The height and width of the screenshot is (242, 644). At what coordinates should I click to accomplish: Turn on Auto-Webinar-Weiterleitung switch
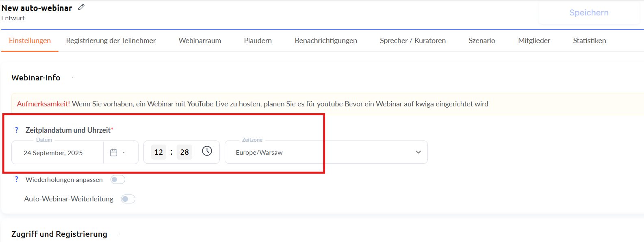[x=128, y=199]
